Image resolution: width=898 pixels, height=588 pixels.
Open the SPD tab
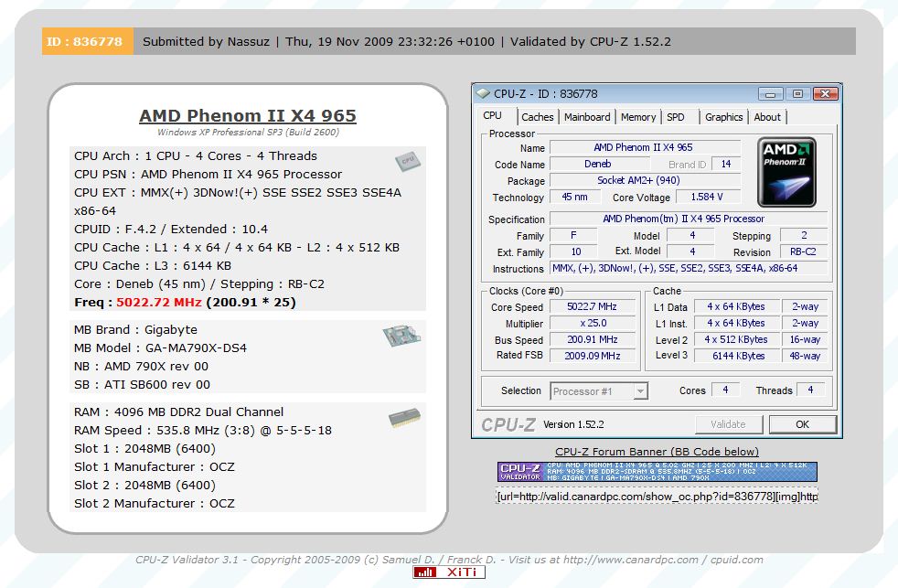pyautogui.click(x=676, y=117)
